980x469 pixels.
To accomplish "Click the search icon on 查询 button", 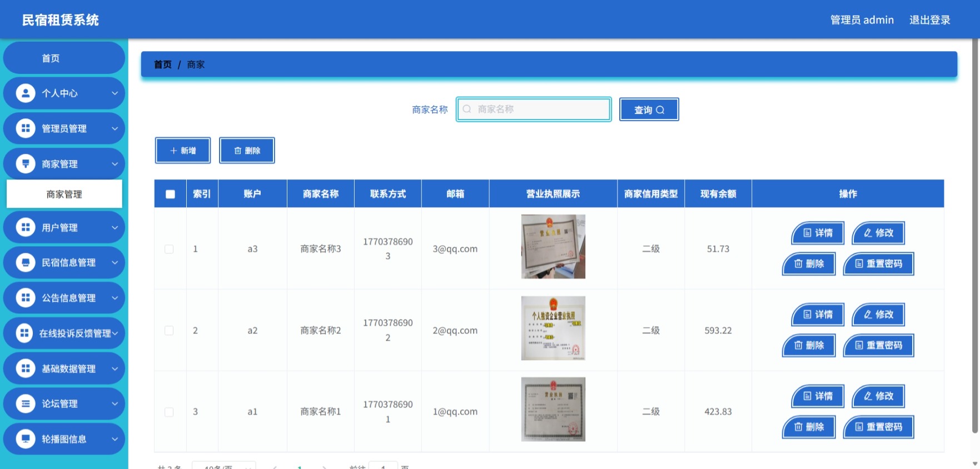I will (x=660, y=110).
